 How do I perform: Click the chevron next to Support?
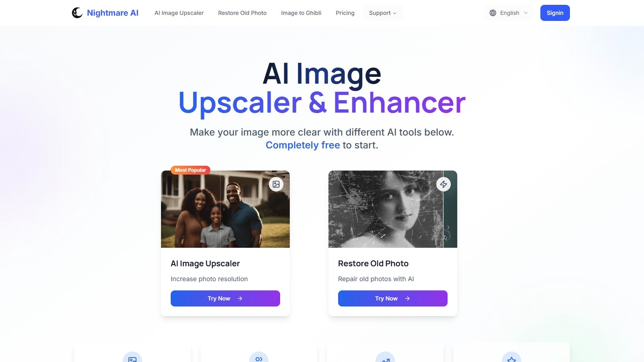(394, 13)
